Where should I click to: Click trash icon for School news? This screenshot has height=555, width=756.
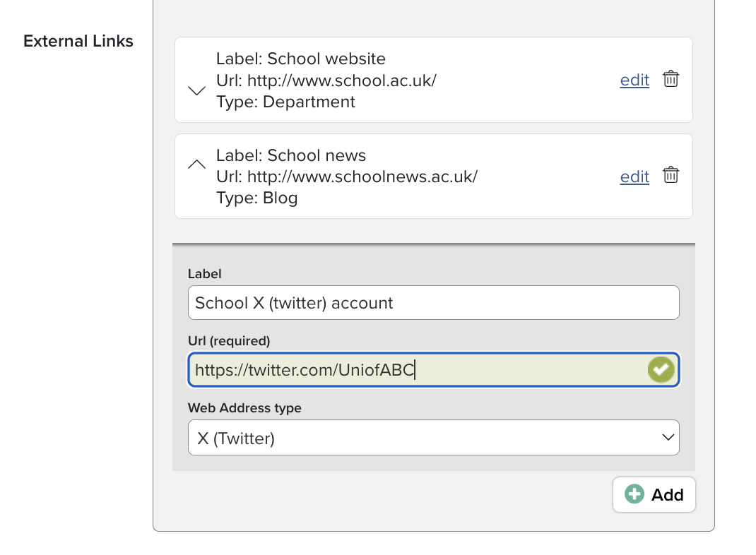tap(671, 175)
